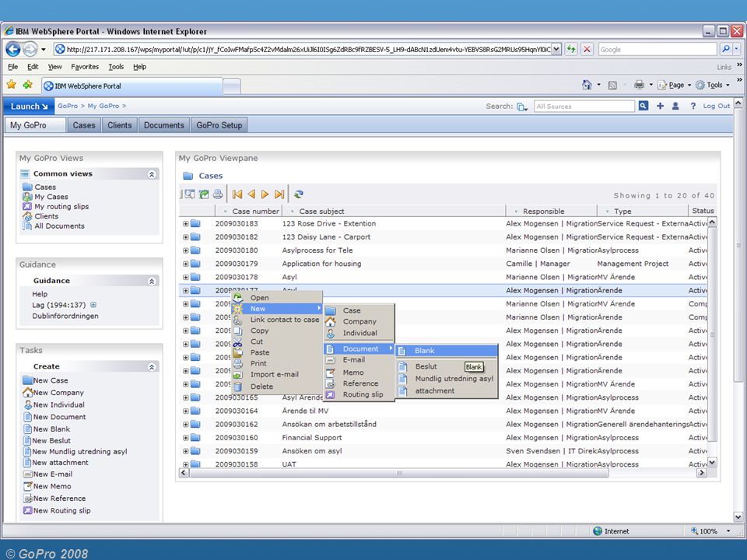Viewport: 747px width, 560px height.
Task: Open GoPro help question mark icon
Action: tap(693, 106)
